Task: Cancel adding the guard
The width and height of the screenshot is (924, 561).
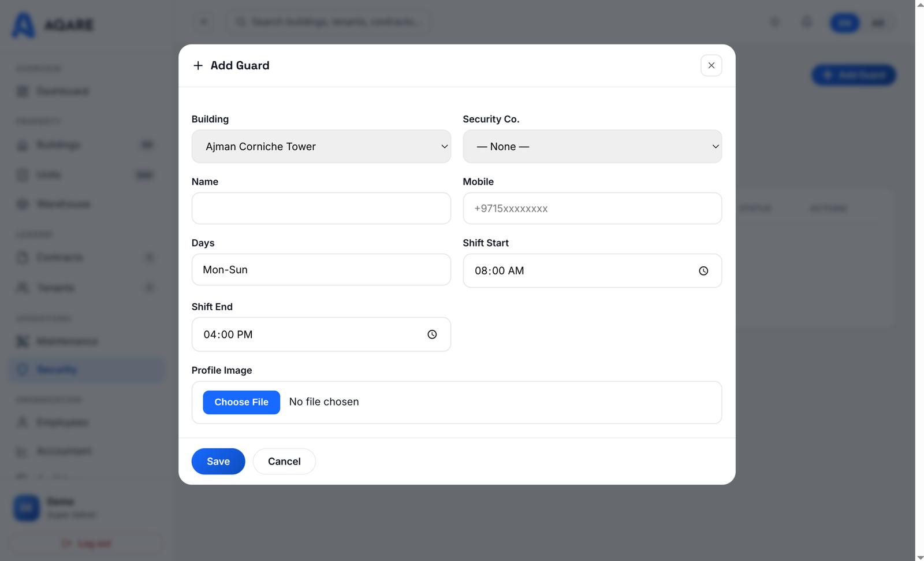Action: coord(284,462)
